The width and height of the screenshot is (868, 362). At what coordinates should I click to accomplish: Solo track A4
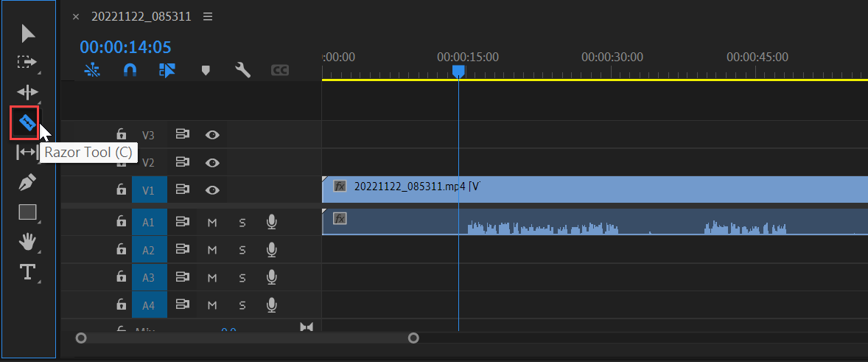click(x=242, y=305)
